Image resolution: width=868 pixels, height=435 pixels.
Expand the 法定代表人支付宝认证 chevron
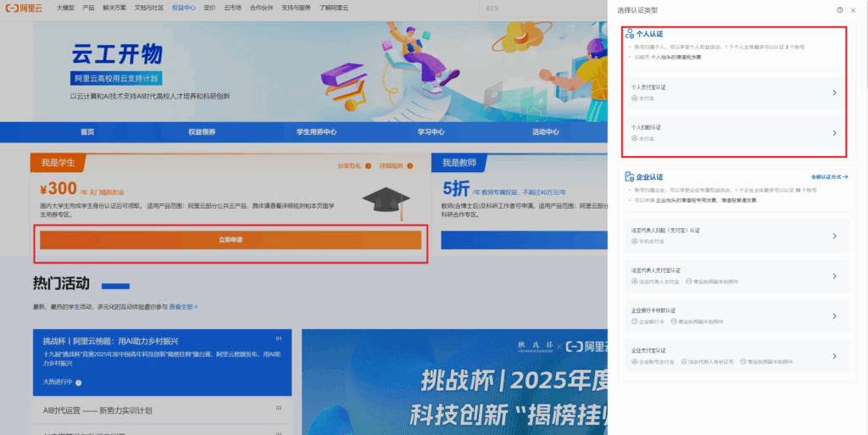coord(835,276)
